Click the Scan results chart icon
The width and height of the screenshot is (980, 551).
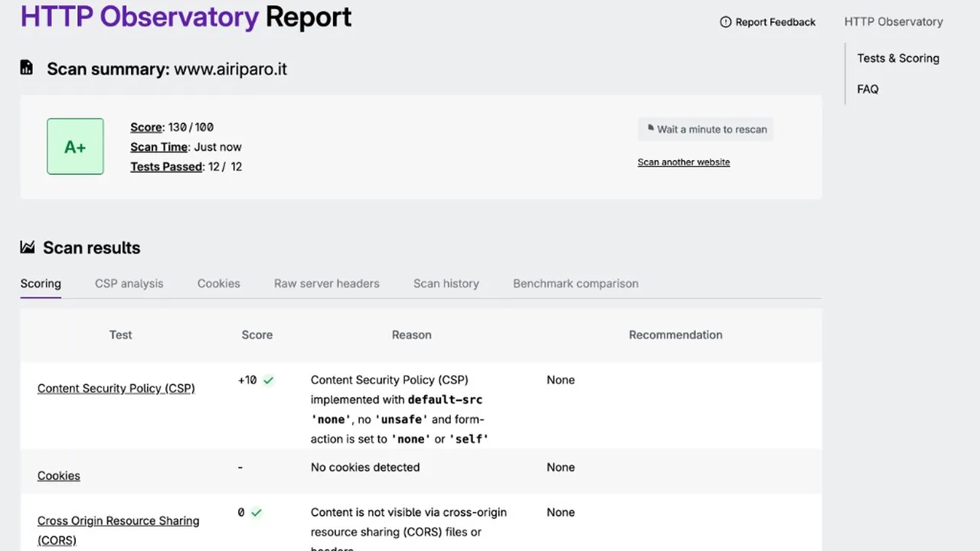[x=28, y=246]
